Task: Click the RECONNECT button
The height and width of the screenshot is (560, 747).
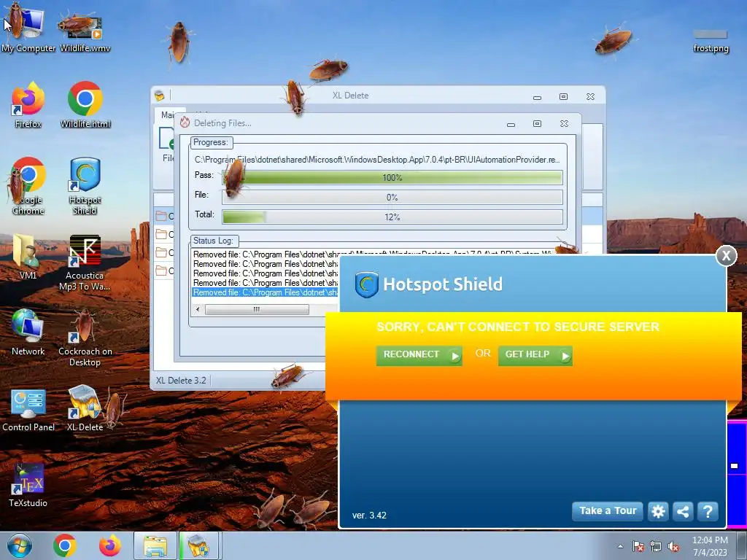Action: pos(419,355)
